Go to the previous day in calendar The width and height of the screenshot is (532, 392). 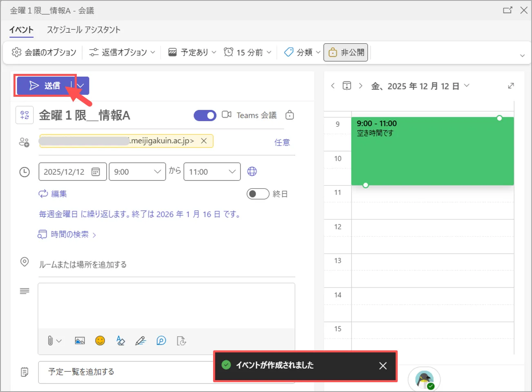tap(333, 86)
